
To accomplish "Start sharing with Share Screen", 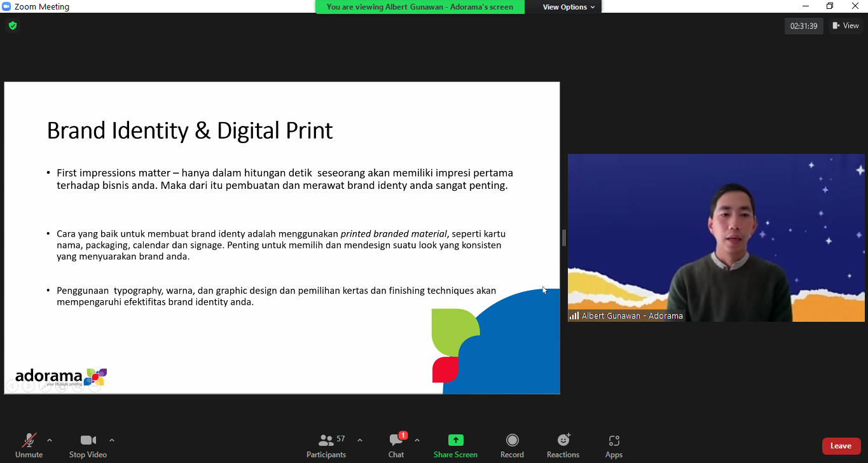I will 455,445.
